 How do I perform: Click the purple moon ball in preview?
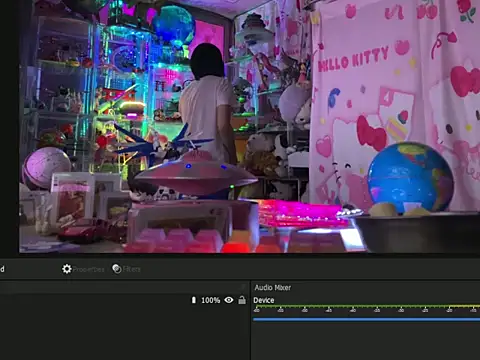(x=47, y=167)
